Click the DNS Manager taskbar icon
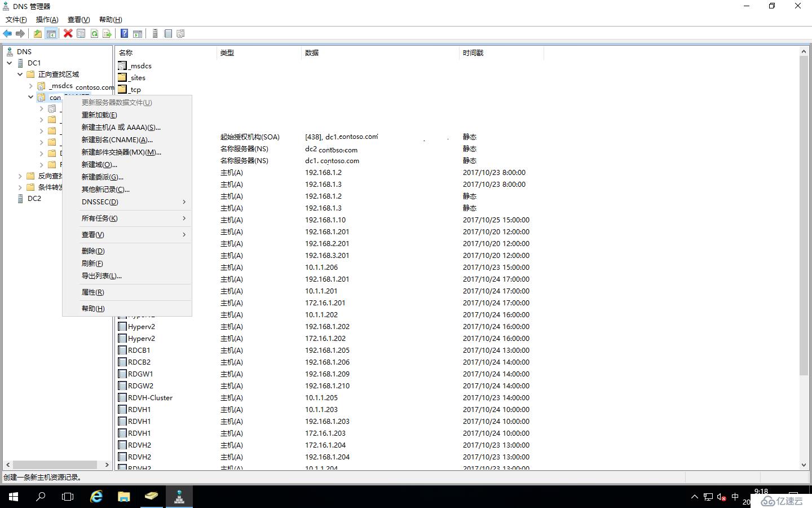The width and height of the screenshot is (812, 508). point(179,497)
